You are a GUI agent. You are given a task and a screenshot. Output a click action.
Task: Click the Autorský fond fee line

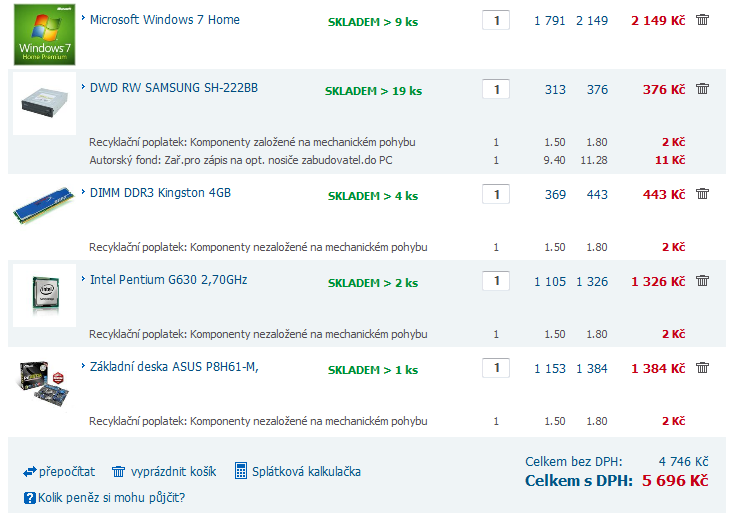click(x=241, y=160)
